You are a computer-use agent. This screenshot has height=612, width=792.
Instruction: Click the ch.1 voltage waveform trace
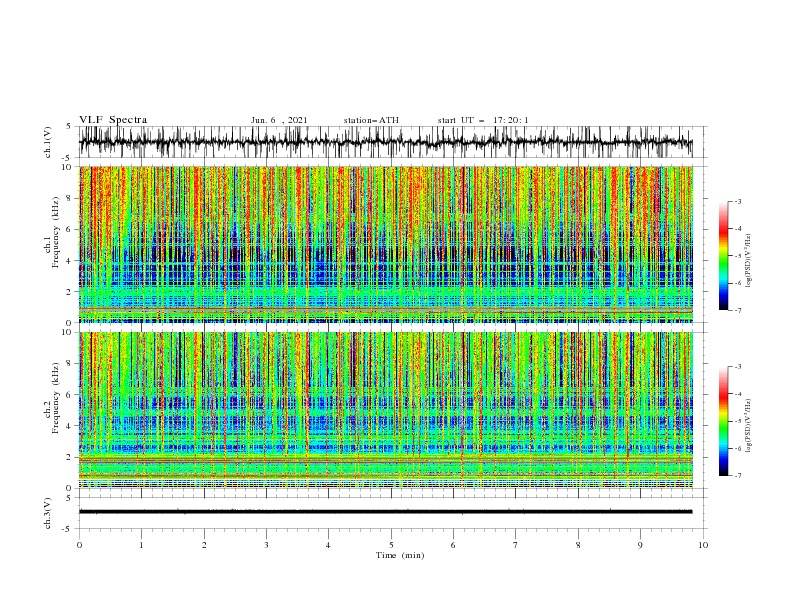coord(386,142)
